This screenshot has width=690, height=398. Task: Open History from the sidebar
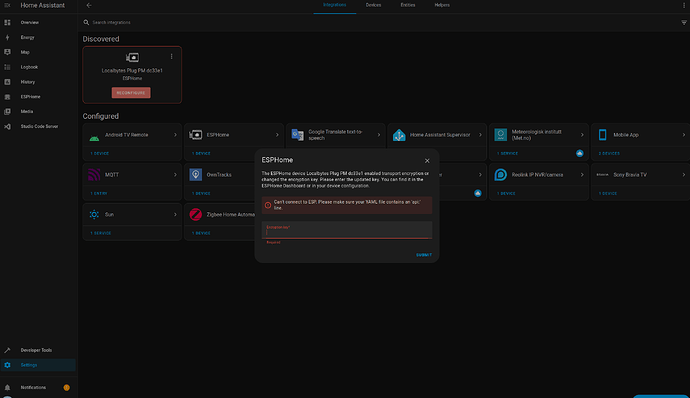[x=28, y=82]
